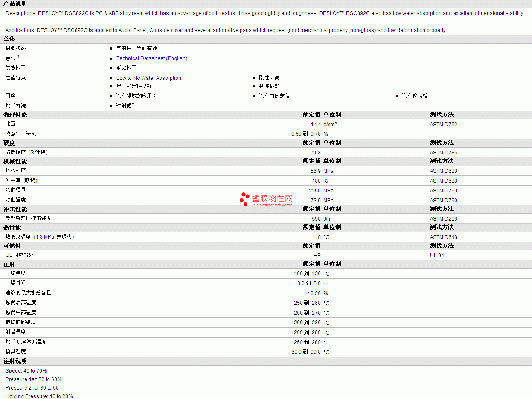Click the 悬壁梁缺口冲击强度 row label
Image resolution: width=532 pixels, height=399 pixels.
(28, 218)
